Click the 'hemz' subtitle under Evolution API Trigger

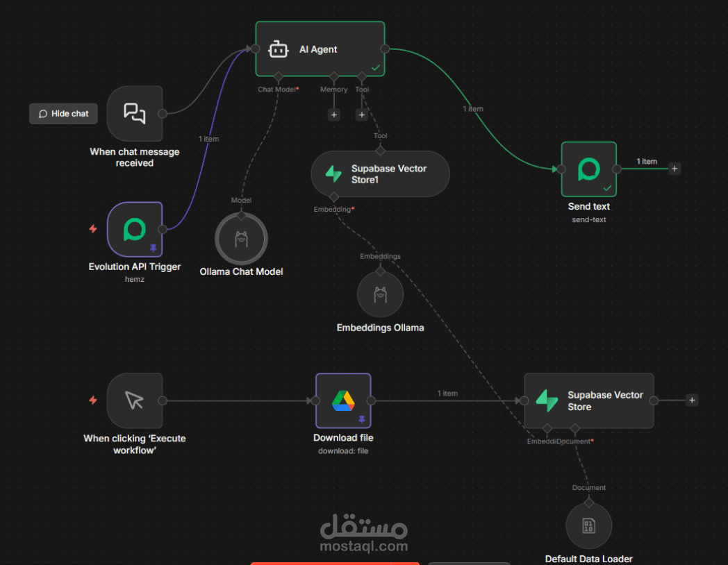point(135,279)
